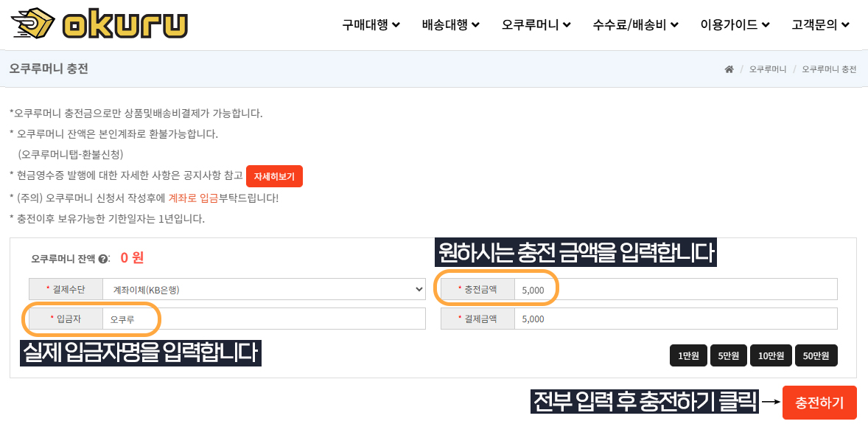
Task: Open the 오쿠루머니 navigation menu
Action: tap(536, 25)
